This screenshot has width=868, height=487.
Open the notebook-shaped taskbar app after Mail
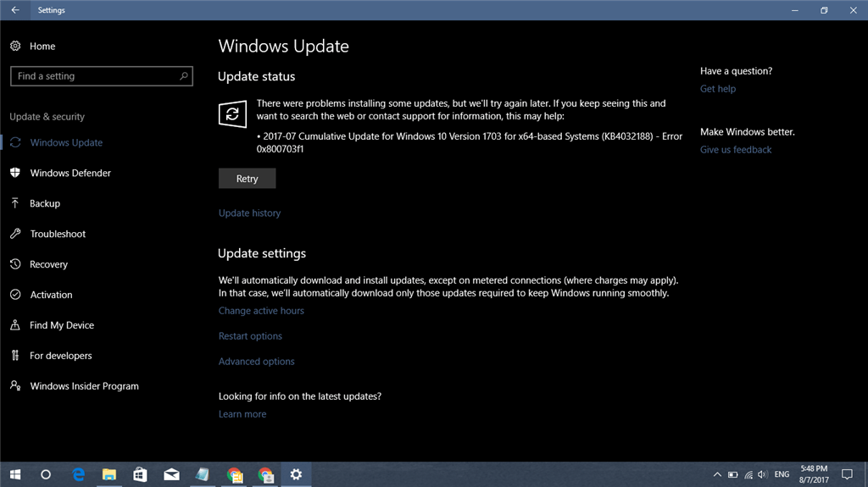point(202,474)
